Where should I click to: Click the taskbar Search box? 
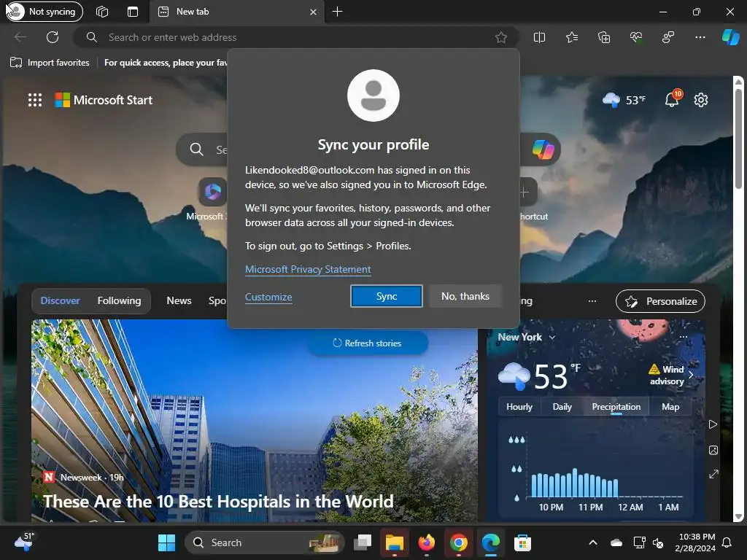[265, 542]
